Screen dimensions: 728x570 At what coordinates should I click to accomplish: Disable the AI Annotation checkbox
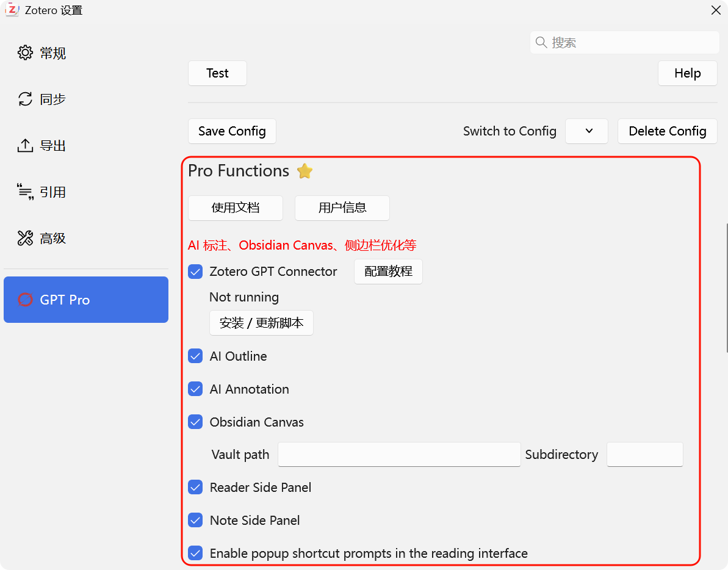pyautogui.click(x=195, y=389)
